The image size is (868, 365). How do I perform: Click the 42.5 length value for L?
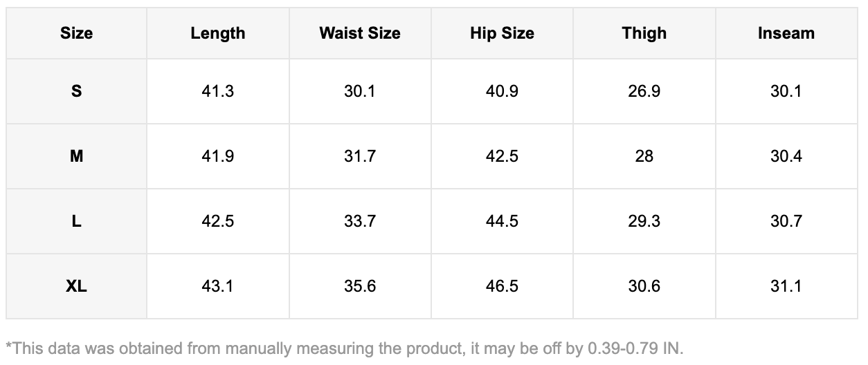tap(218, 221)
